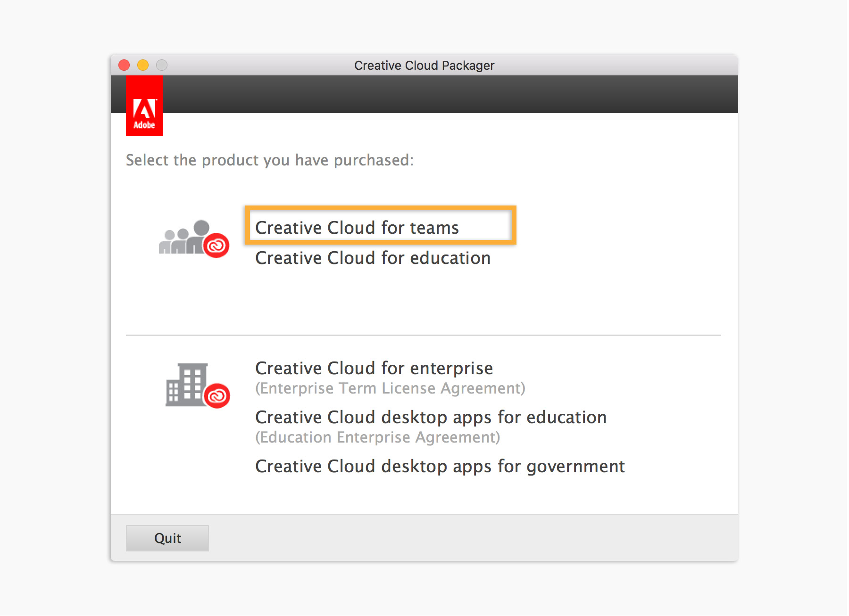Image resolution: width=849 pixels, height=616 pixels.
Task: Click the Creative Cloud badge on teams icon
Action: click(217, 246)
